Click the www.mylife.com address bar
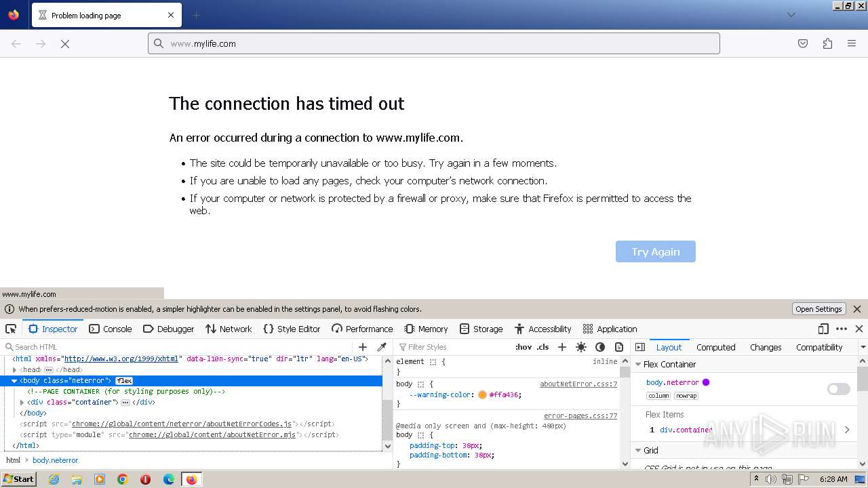The height and width of the screenshot is (488, 868). 434,43
